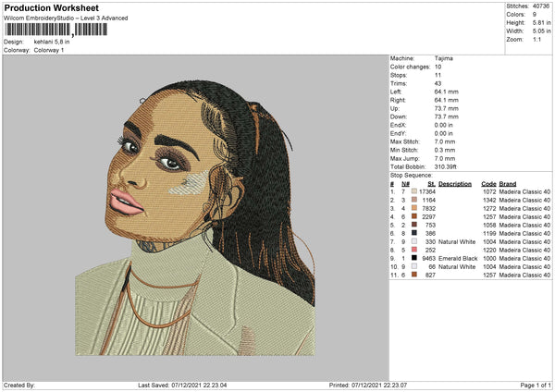Select 'Natural White' description in 66 row
The width and height of the screenshot is (555, 392).
[x=457, y=267]
